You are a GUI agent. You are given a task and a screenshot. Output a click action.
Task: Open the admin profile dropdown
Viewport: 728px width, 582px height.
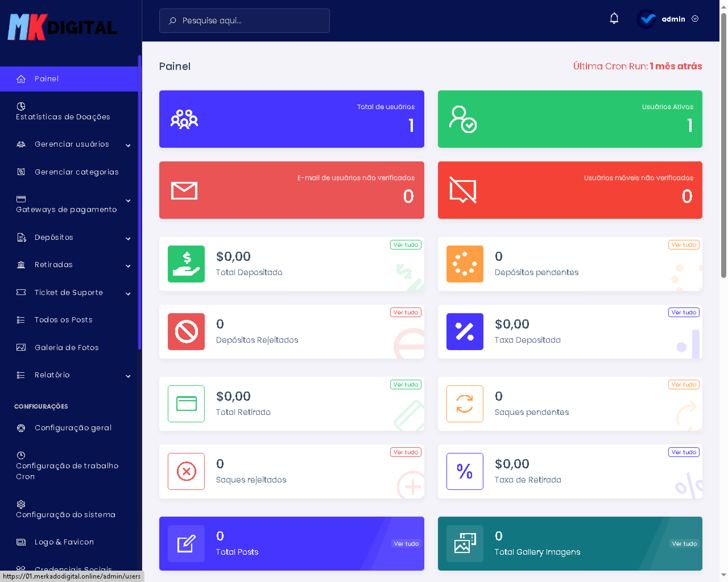tap(673, 19)
